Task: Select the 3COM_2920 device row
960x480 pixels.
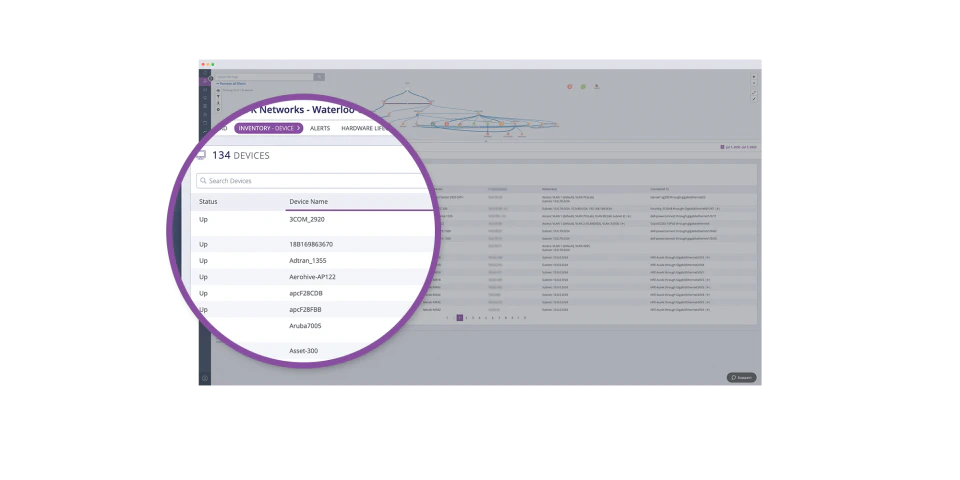Action: [x=307, y=219]
